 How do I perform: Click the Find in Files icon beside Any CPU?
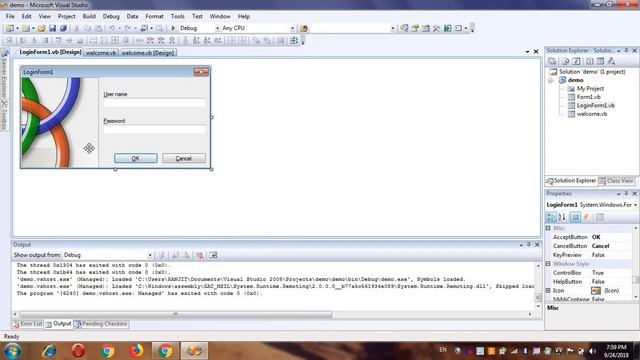(x=304, y=28)
